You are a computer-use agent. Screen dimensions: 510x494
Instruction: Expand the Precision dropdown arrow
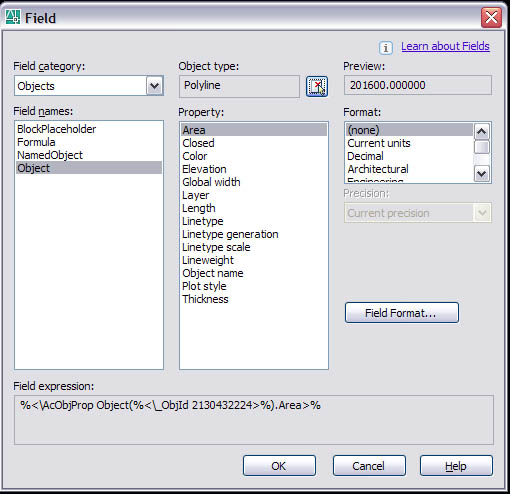click(481, 213)
